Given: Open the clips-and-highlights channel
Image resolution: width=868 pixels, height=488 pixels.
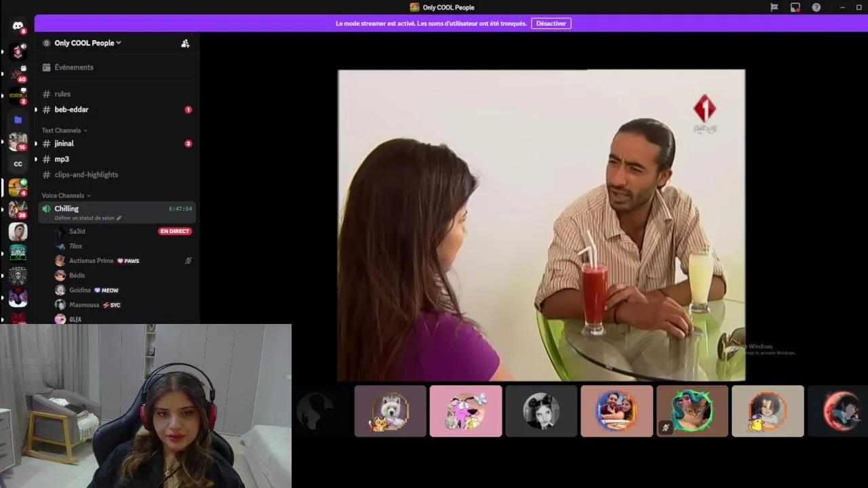Looking at the screenshot, I should coord(115,174).
